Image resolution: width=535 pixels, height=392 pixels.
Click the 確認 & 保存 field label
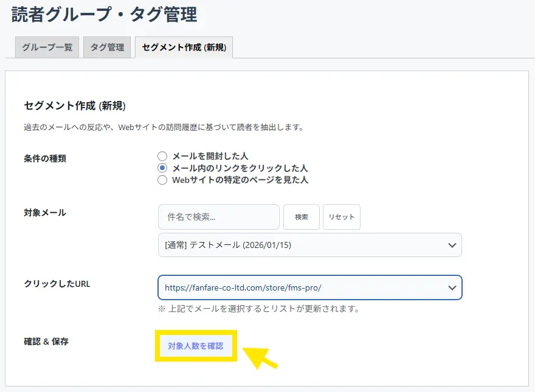[46, 342]
